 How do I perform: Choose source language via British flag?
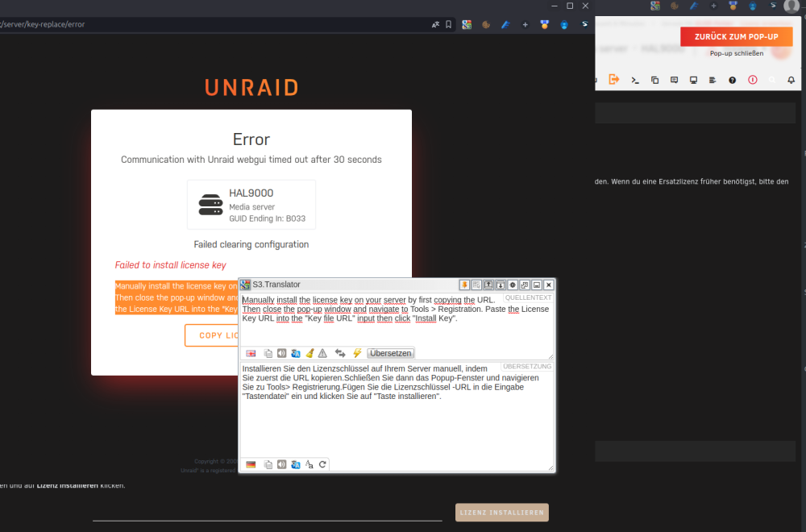251,353
